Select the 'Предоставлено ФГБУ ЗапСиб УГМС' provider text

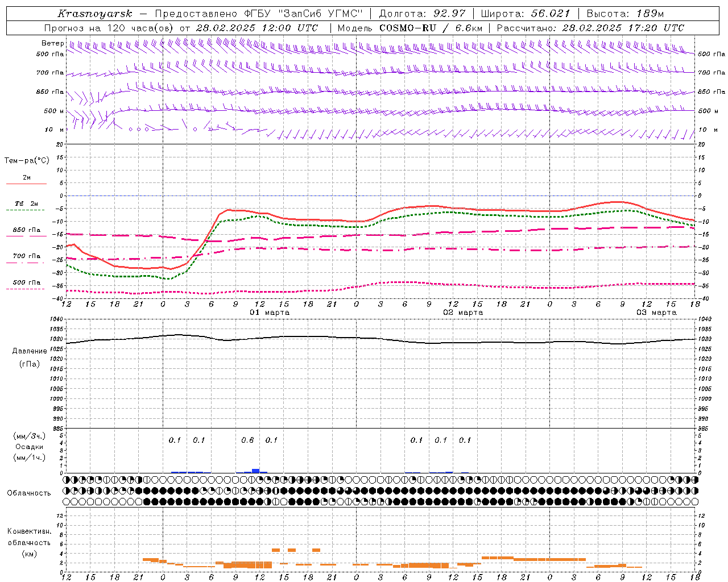tap(259, 14)
